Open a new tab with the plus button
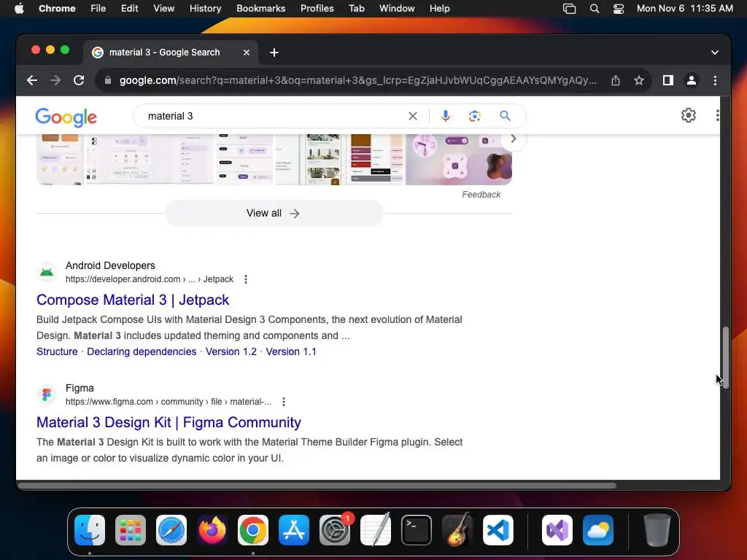747x560 pixels. point(274,52)
